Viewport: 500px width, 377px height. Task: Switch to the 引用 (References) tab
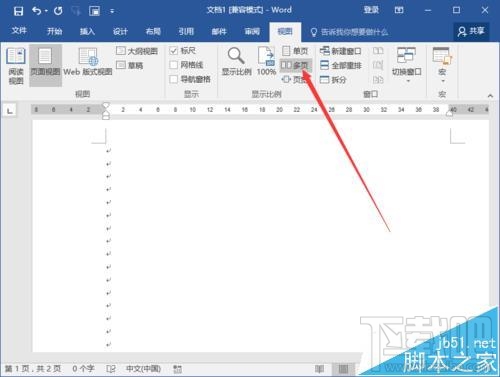tap(186, 31)
